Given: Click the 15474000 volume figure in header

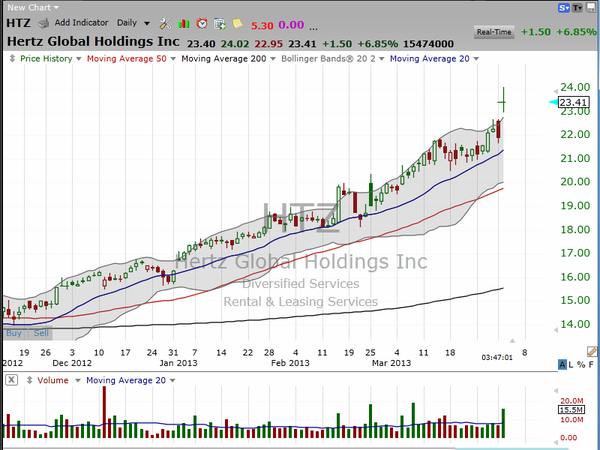Looking at the screenshot, I should click(x=428, y=44).
